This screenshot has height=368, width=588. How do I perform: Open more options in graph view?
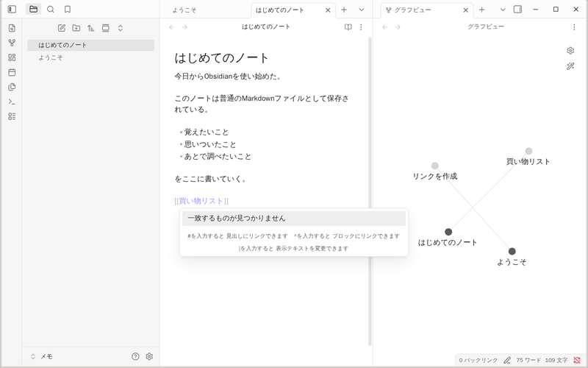[574, 27]
